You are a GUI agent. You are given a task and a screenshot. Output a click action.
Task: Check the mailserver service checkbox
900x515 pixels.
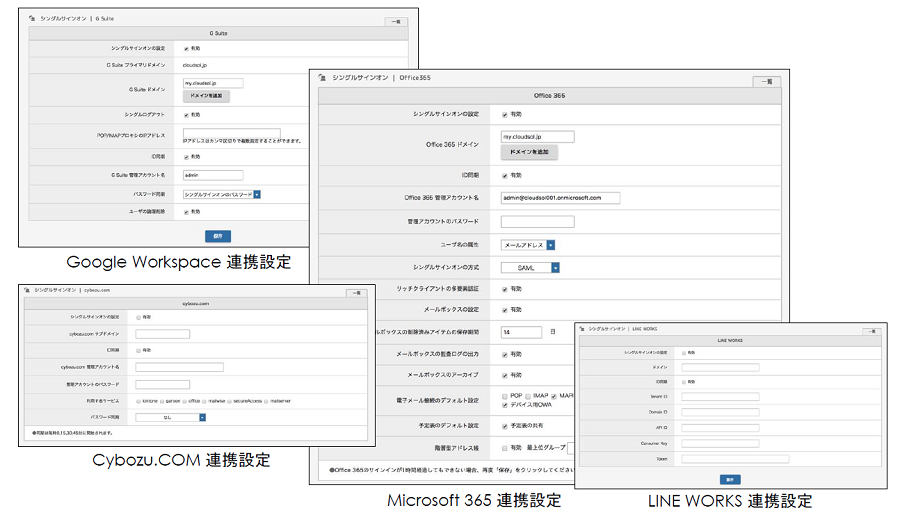266,401
